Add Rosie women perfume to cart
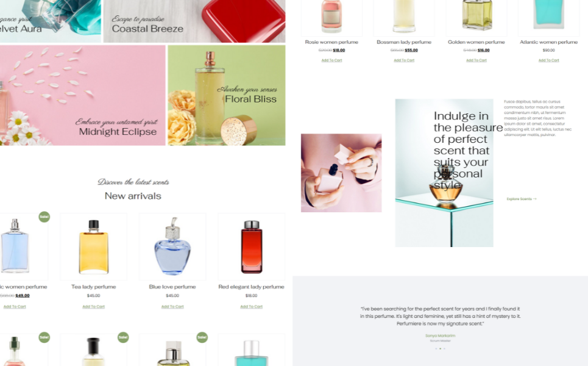This screenshot has height=366, width=588. 331,60
